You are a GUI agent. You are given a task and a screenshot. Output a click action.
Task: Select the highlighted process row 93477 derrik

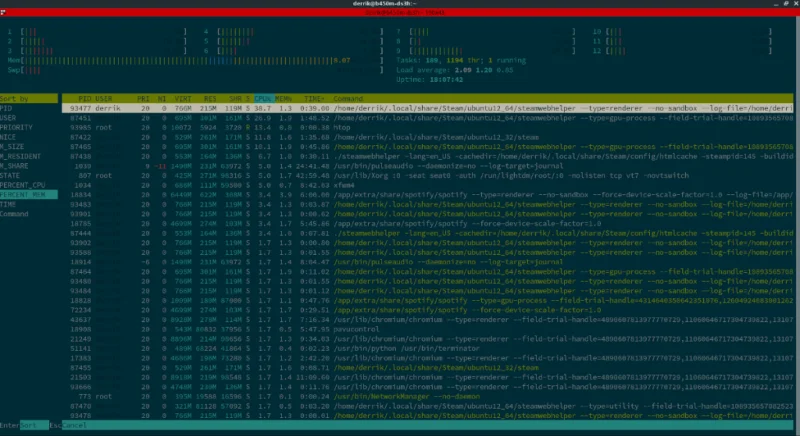coord(428,108)
